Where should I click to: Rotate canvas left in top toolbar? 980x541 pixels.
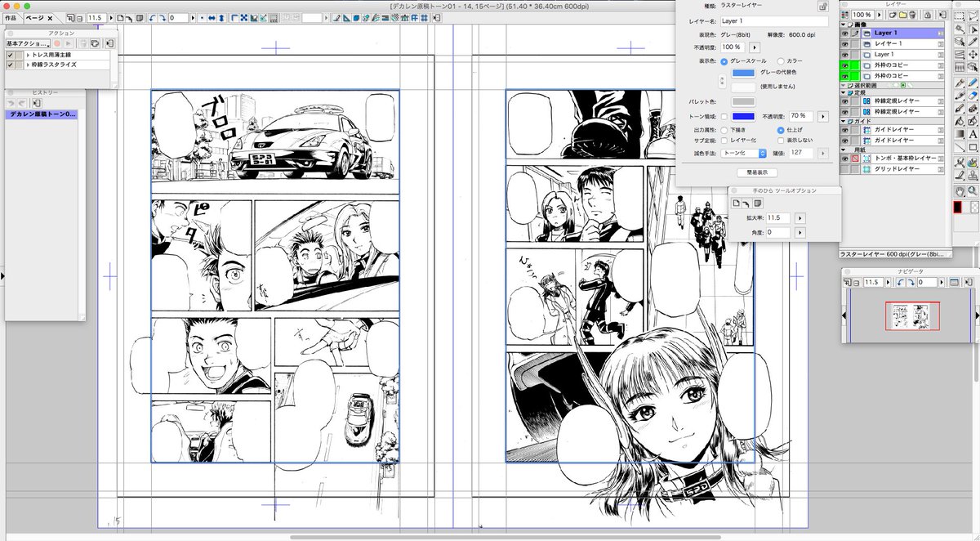[x=152, y=18]
